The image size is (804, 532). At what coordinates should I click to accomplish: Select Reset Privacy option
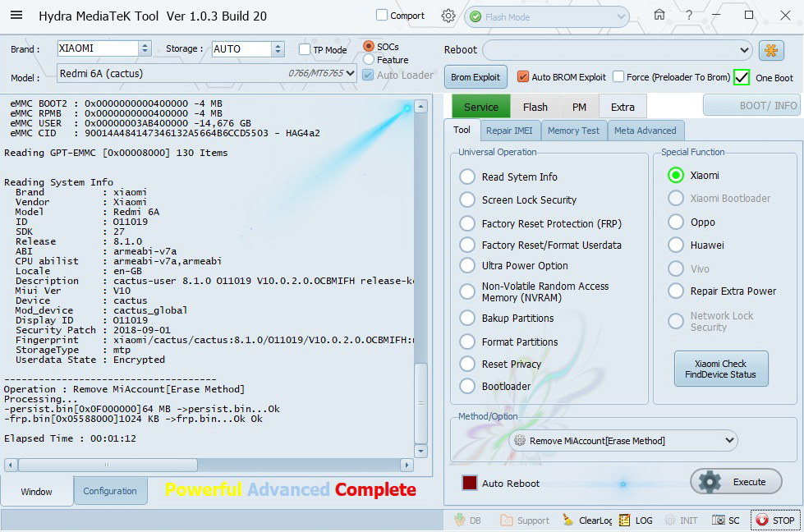pyautogui.click(x=467, y=364)
